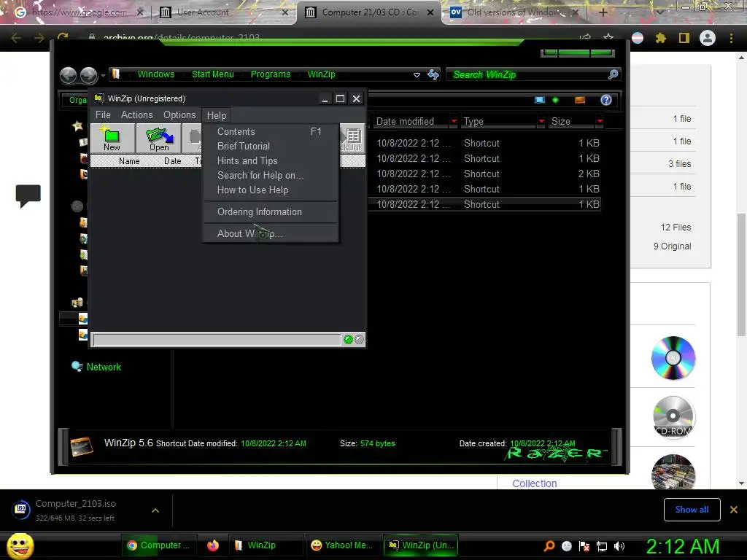
Task: Click the refresh icon beside the address bar
Action: [x=433, y=74]
